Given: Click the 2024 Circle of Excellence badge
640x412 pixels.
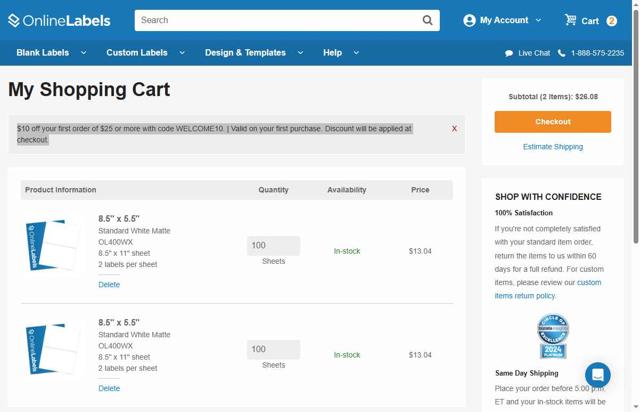Looking at the screenshot, I should coord(553,336).
